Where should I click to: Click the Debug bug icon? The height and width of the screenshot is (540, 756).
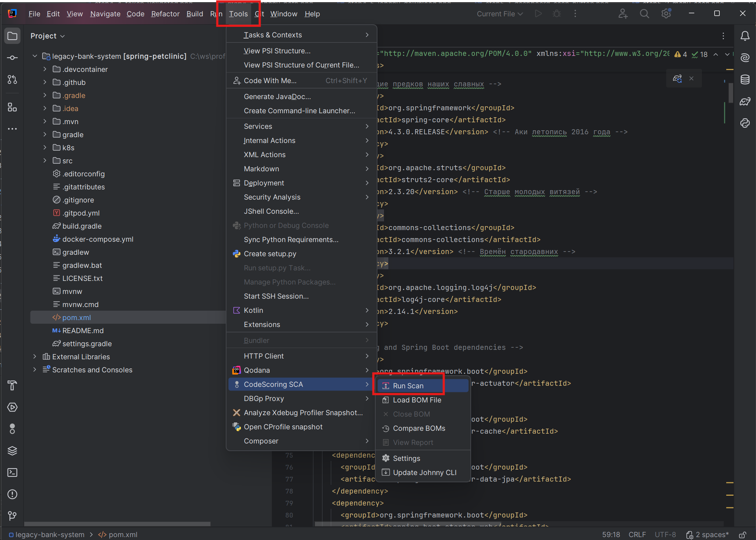557,14
